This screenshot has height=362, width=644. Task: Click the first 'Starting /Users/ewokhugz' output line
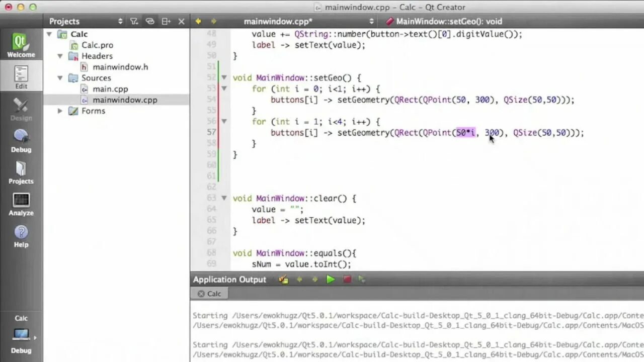tap(418, 316)
